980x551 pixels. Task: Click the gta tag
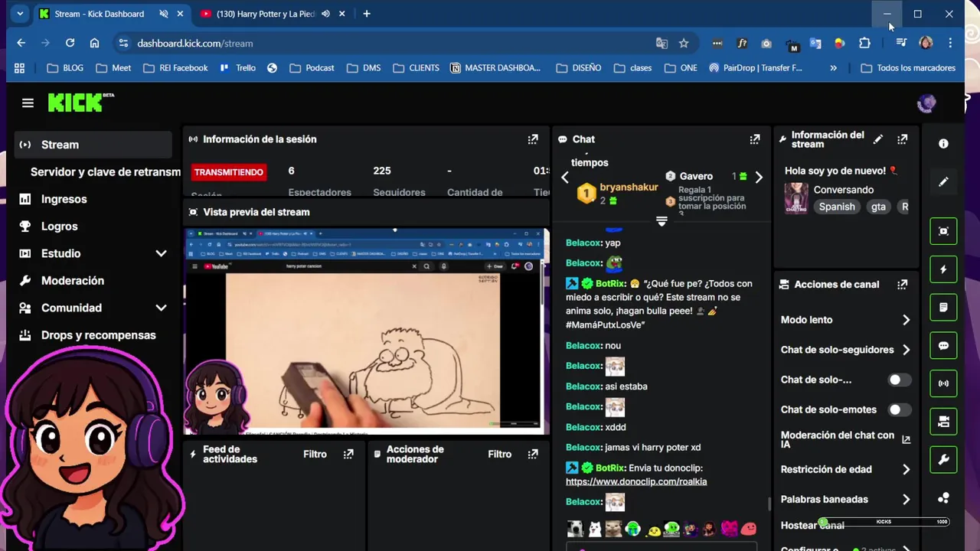pyautogui.click(x=878, y=207)
